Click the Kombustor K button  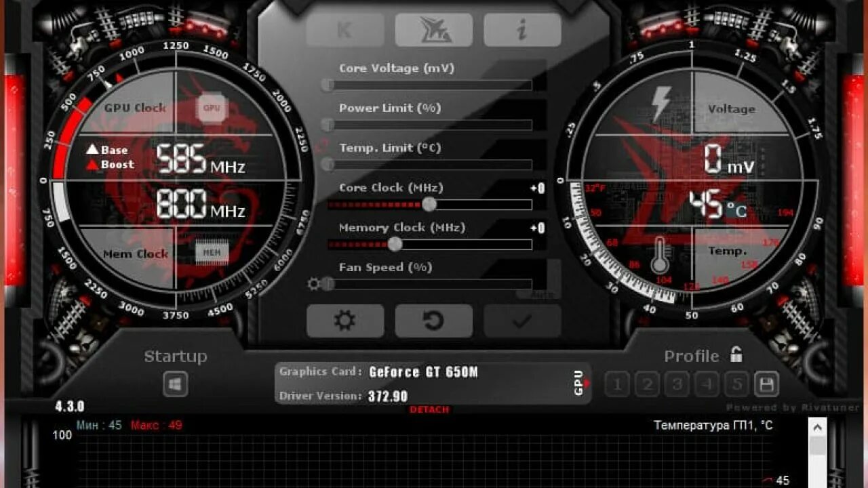(x=345, y=30)
